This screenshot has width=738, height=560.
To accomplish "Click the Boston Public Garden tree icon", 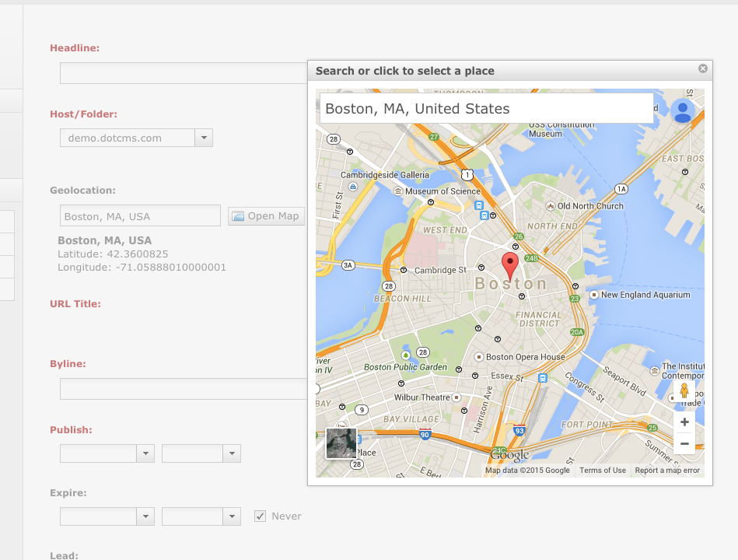I will tap(406, 355).
